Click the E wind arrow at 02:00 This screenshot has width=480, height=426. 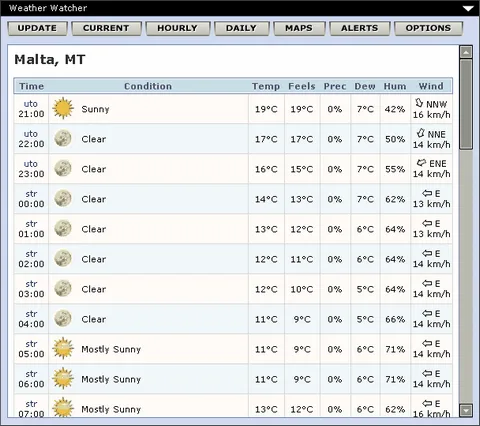(427, 253)
